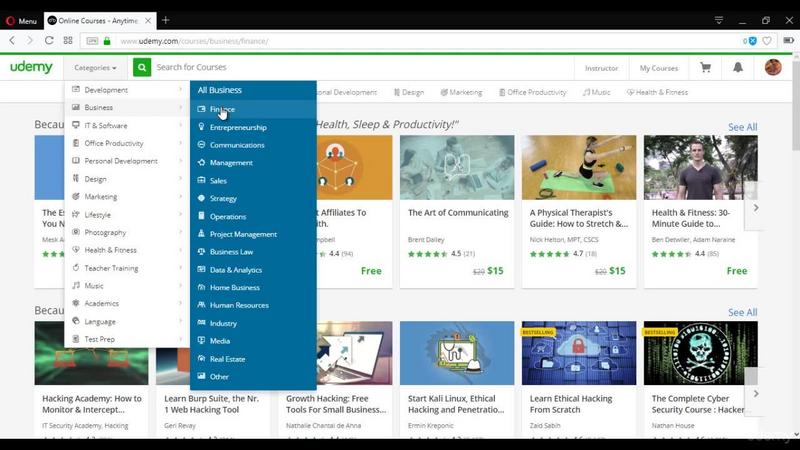The width and height of the screenshot is (800, 450).
Task: Open the Opera Menu button
Action: click(x=21, y=21)
